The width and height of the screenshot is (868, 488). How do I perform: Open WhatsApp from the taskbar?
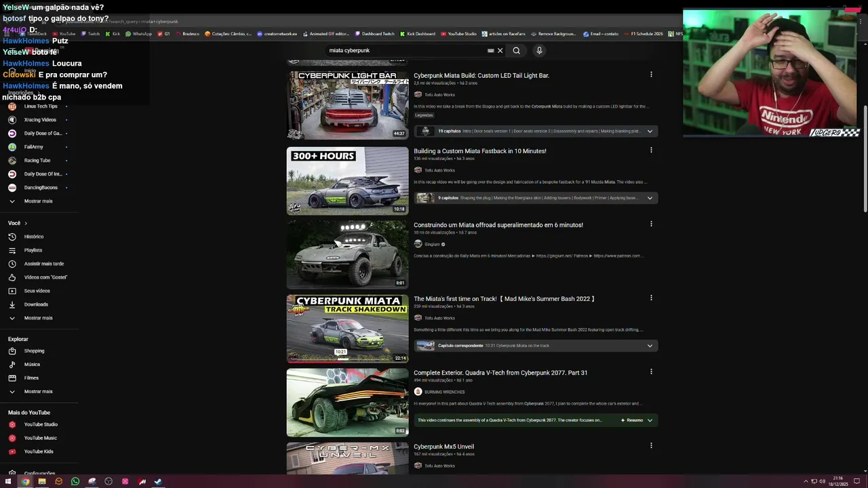[75, 481]
